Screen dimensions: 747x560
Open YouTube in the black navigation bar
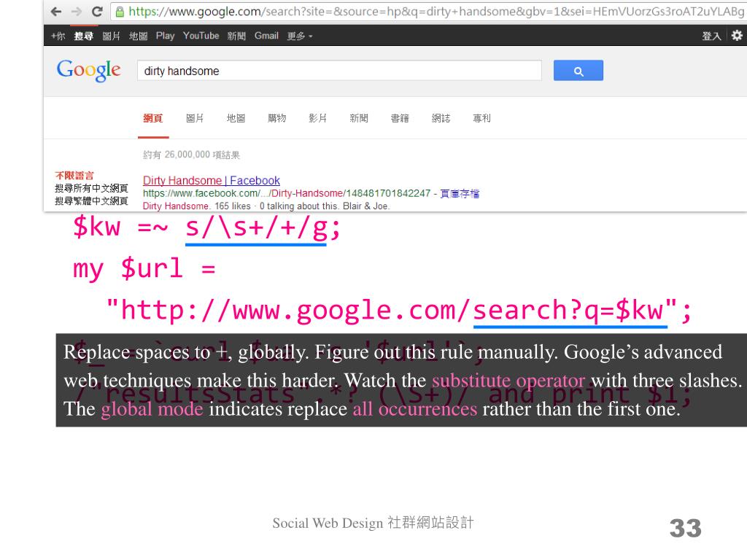tap(201, 36)
